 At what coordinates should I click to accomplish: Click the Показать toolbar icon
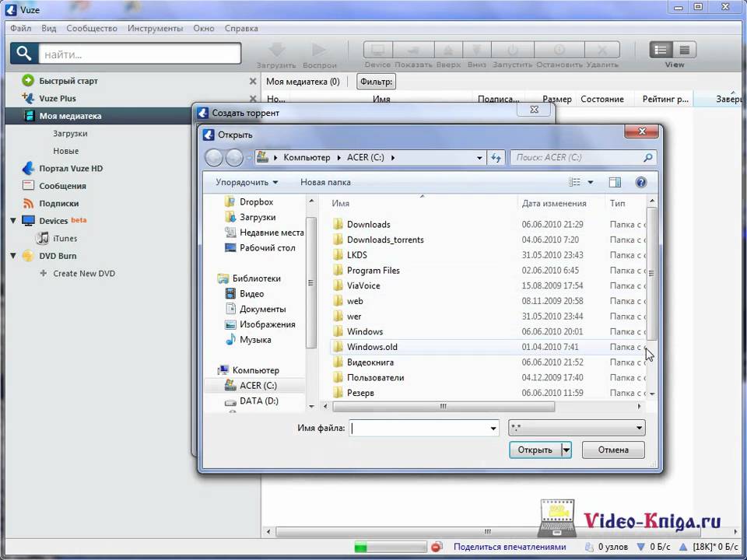[x=413, y=50]
